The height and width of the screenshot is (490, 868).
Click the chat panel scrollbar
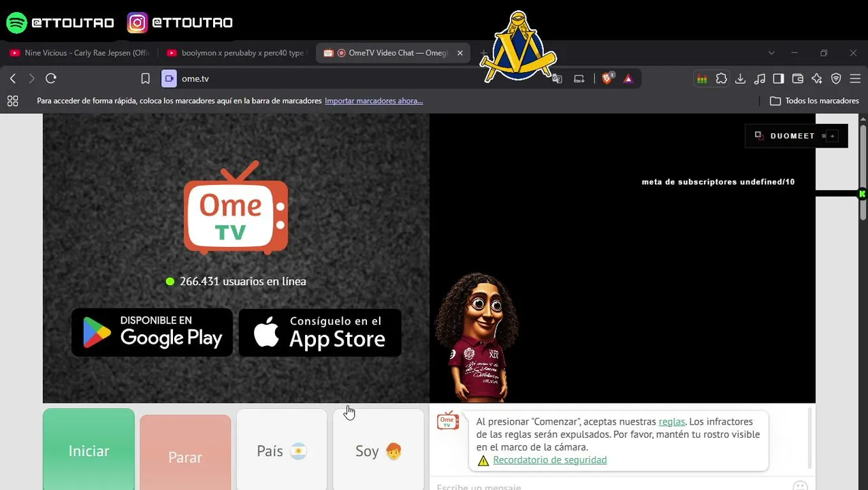click(x=810, y=438)
